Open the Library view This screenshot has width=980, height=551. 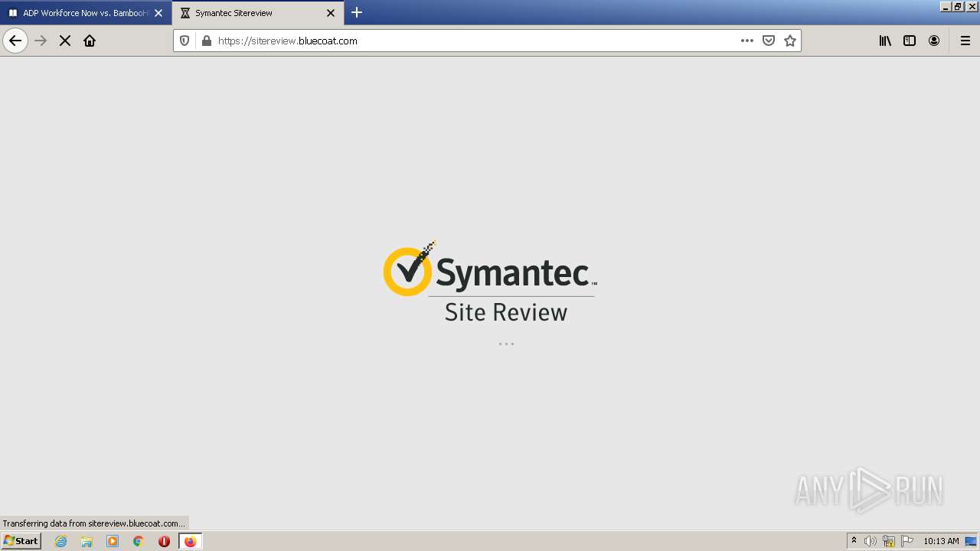(885, 41)
